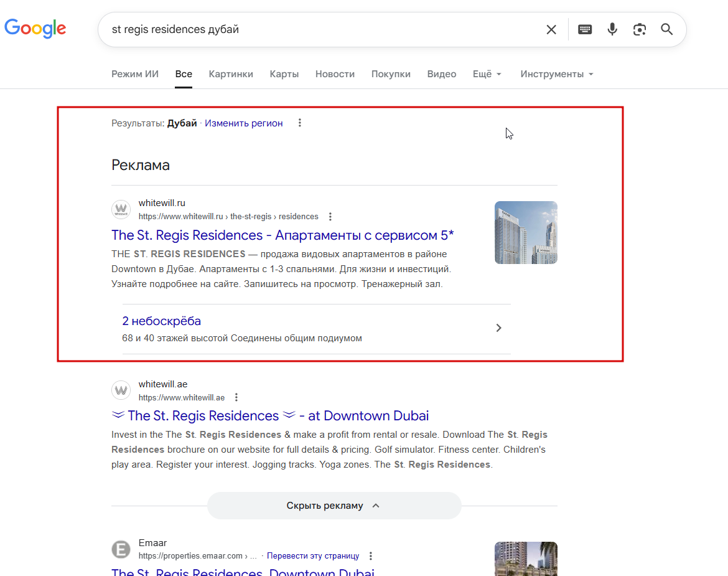Click the Emaar result thumbnail image
Viewport: 728px width, 576px height.
526,559
